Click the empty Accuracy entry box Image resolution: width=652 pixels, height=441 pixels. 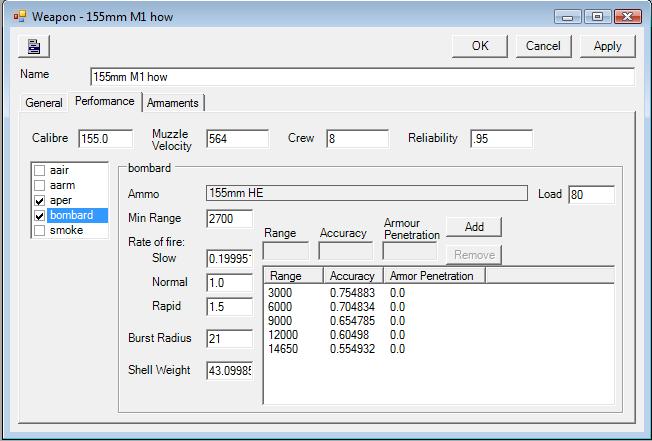[x=346, y=251]
